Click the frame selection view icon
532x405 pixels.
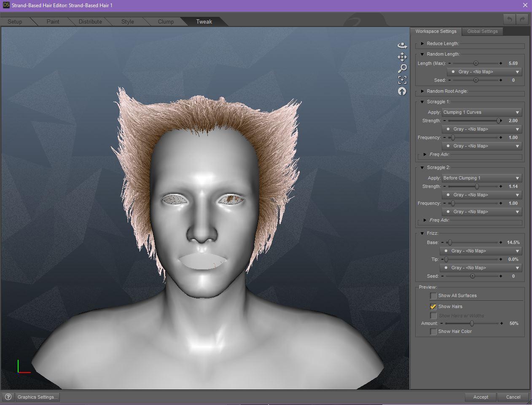coord(402,80)
